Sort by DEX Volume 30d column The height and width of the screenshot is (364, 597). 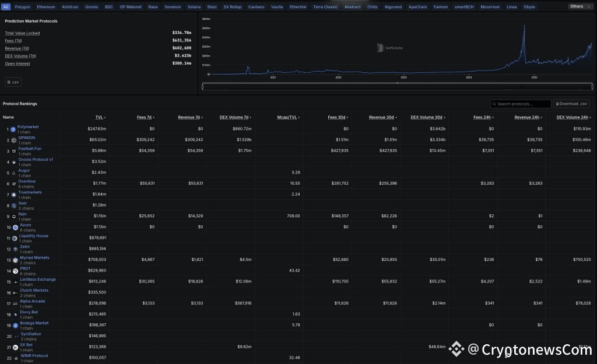click(427, 117)
